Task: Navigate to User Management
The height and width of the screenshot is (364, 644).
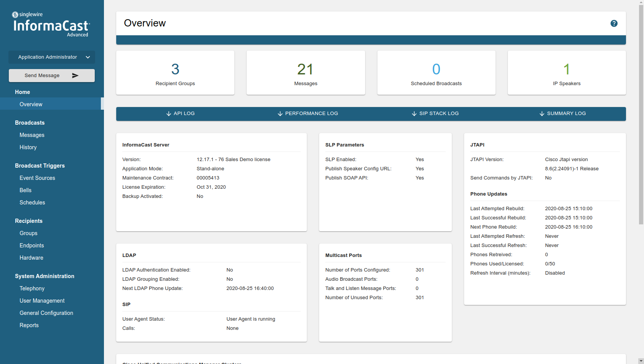Action: click(x=42, y=301)
